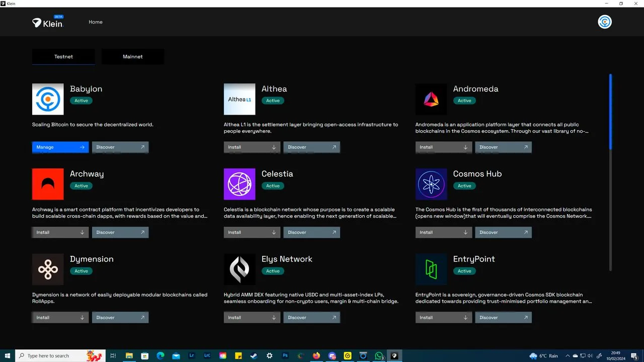Click the blue vertical scrollbar thumb

tap(610, 112)
